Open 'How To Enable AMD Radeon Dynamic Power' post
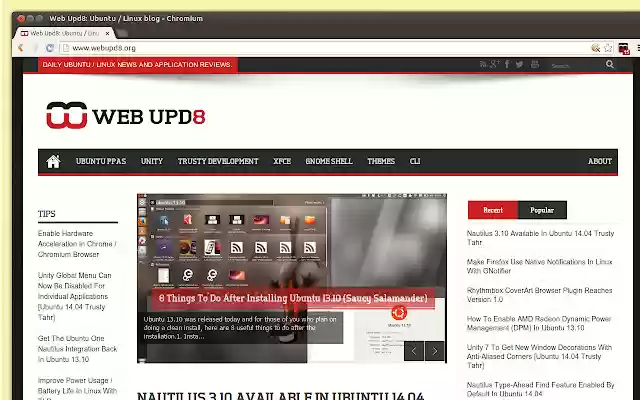Screen dimensions: 640x400 [x=539, y=323]
